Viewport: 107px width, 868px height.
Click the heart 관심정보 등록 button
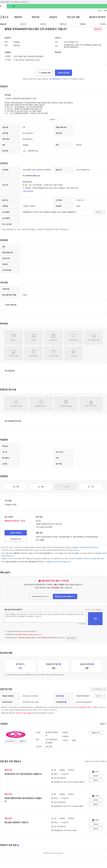(44, 73)
